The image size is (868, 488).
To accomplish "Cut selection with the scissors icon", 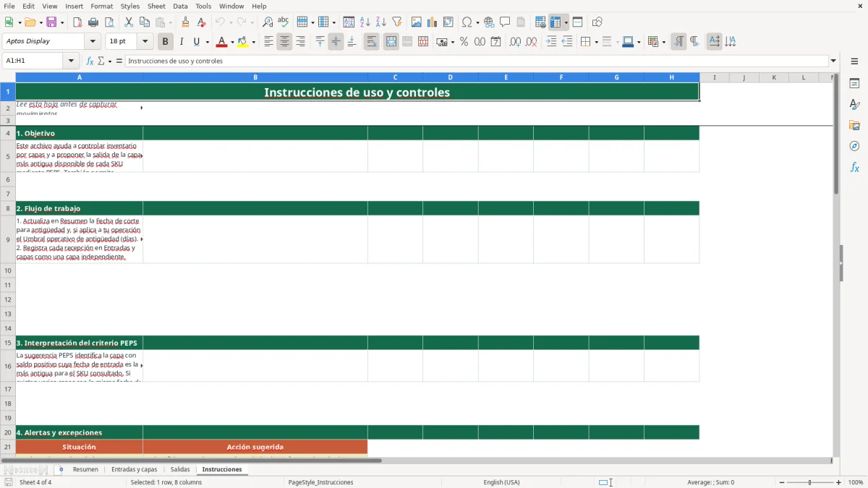I will tap(129, 22).
